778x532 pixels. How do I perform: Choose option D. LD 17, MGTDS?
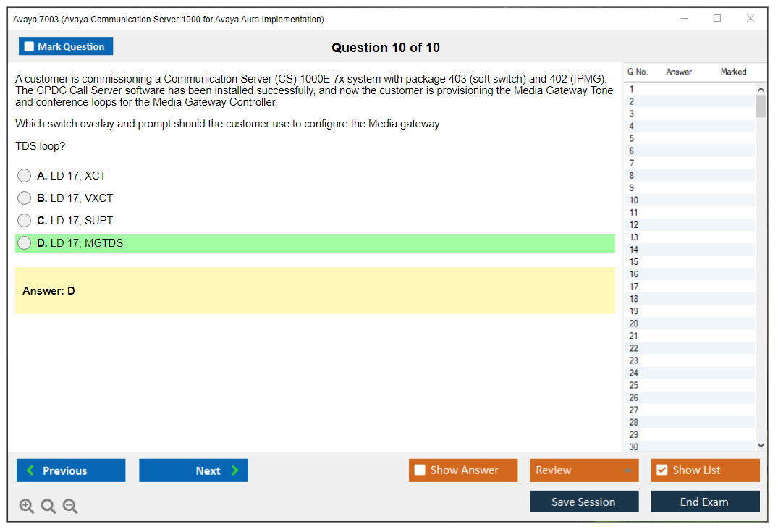point(25,243)
